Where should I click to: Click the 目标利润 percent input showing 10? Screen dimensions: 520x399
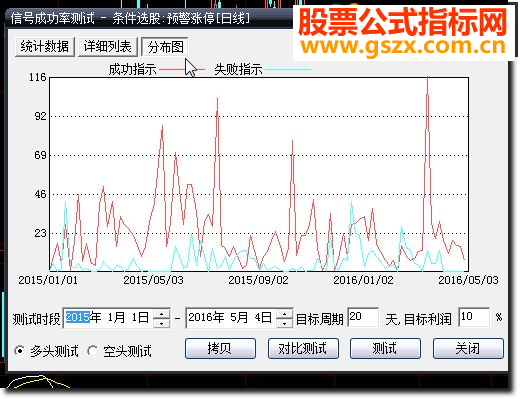[474, 317]
